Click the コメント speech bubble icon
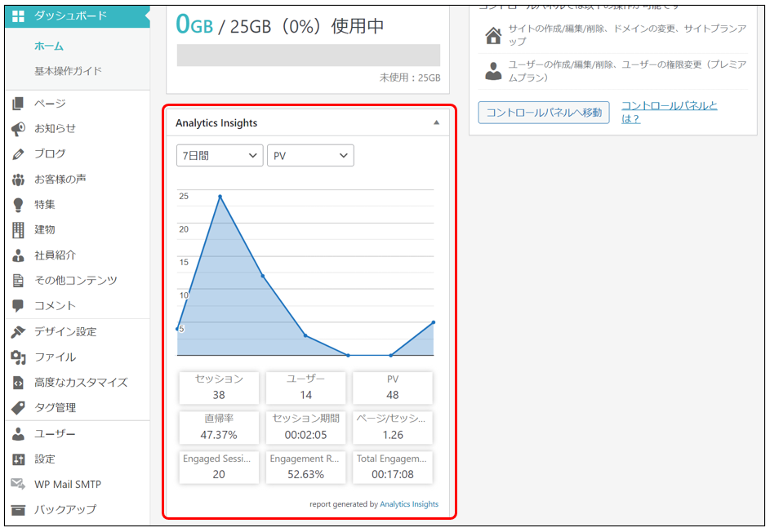770x532 pixels. [x=18, y=305]
